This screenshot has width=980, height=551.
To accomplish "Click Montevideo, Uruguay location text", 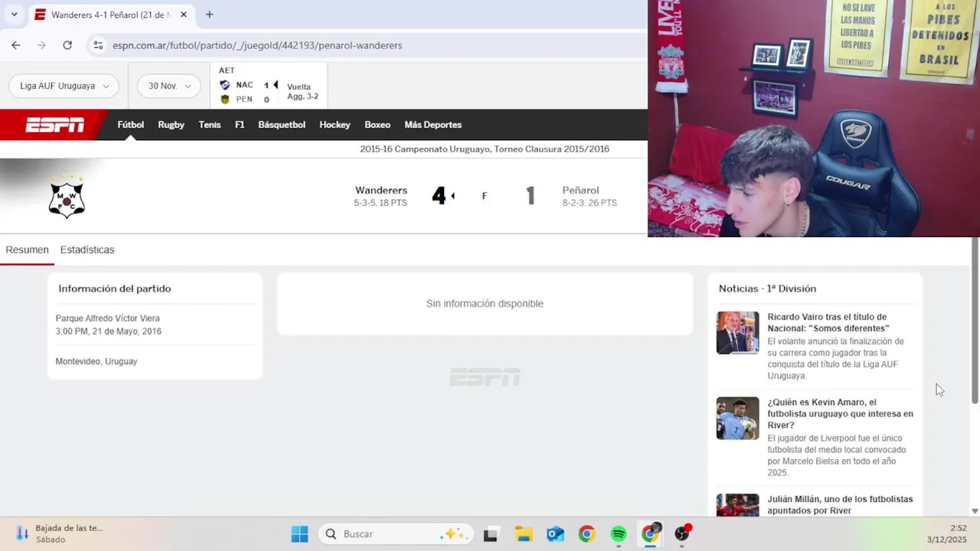I will tap(96, 361).
